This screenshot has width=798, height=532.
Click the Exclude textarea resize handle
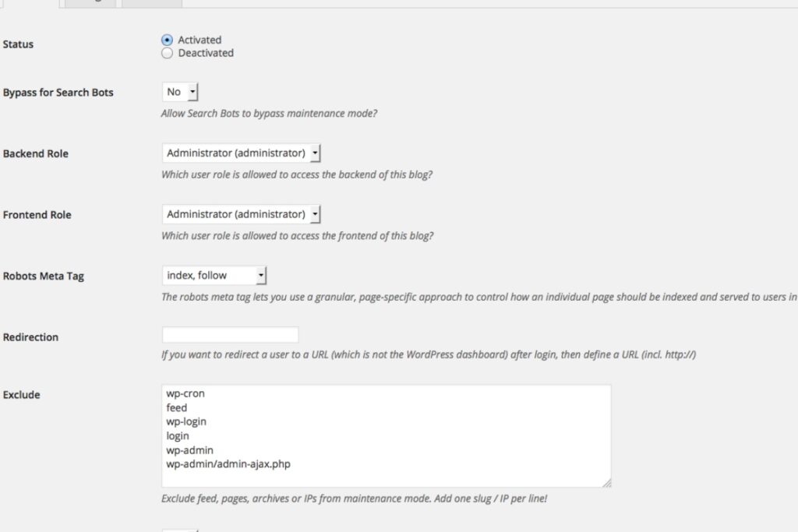click(607, 481)
